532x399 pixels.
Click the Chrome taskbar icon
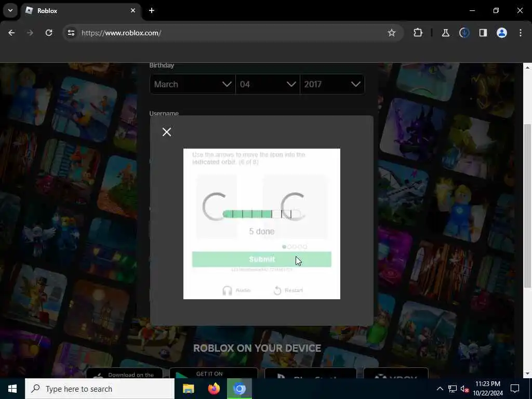[239, 389]
